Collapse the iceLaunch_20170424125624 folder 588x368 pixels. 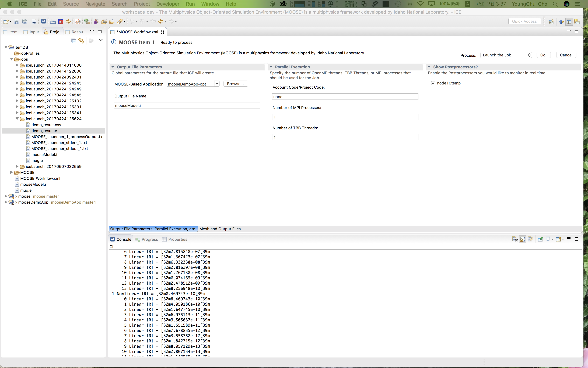point(17,119)
